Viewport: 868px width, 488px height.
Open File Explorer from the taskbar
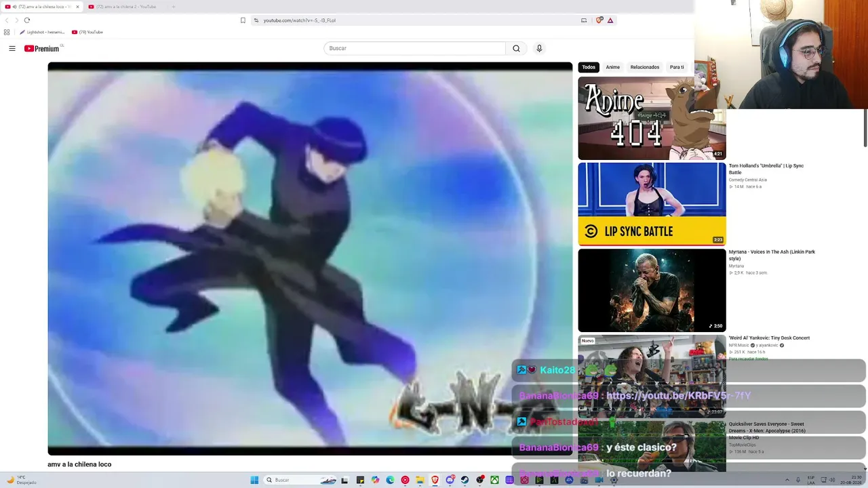click(x=420, y=480)
